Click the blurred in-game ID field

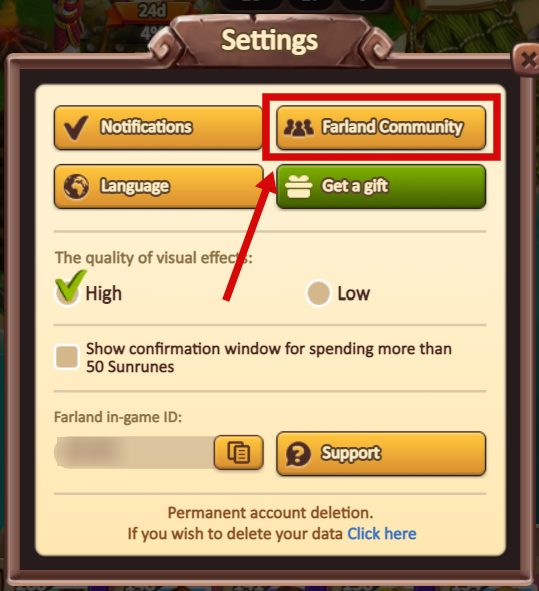[x=135, y=452]
